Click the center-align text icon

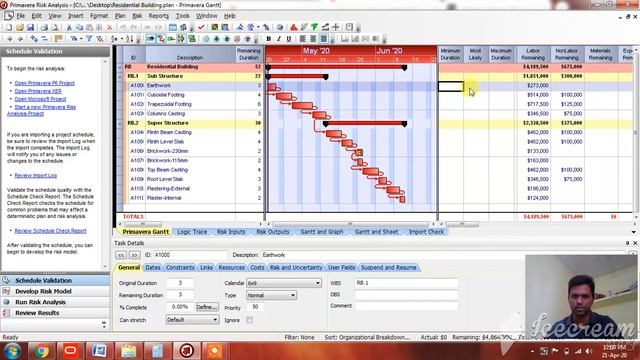click(313, 39)
